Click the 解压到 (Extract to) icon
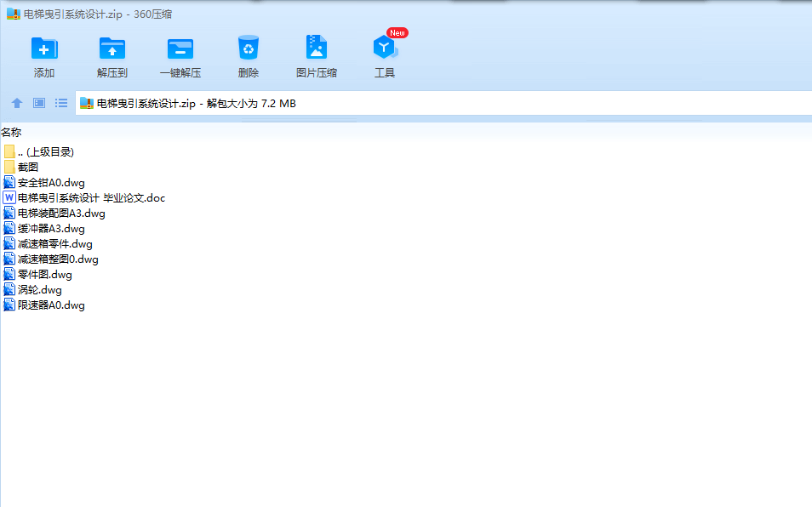The width and height of the screenshot is (812, 507). point(112,48)
